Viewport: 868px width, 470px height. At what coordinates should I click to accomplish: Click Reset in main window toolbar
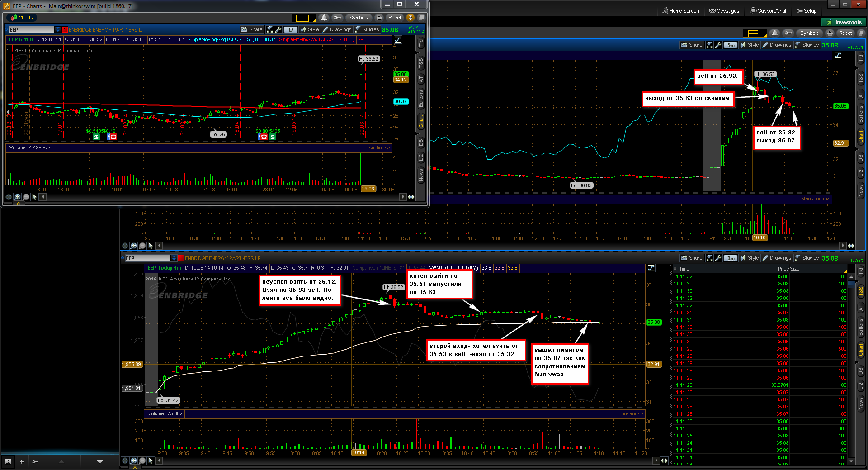(845, 33)
